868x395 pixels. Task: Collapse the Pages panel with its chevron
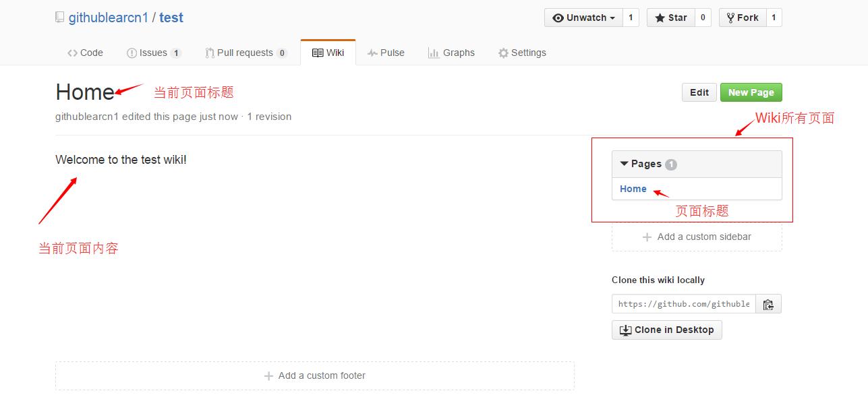pos(624,164)
